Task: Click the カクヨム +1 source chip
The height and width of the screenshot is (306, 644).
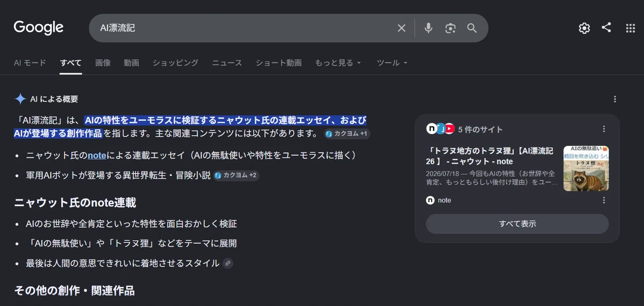Action: (x=348, y=133)
